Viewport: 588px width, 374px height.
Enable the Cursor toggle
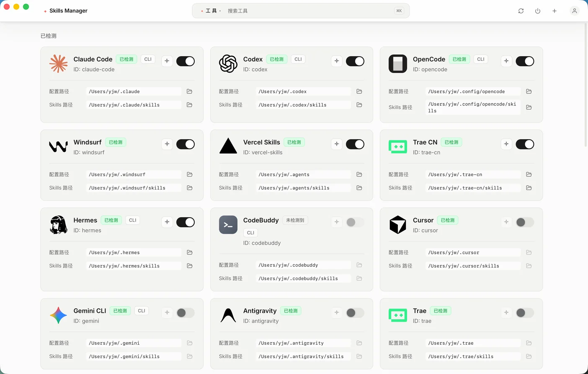pos(525,222)
